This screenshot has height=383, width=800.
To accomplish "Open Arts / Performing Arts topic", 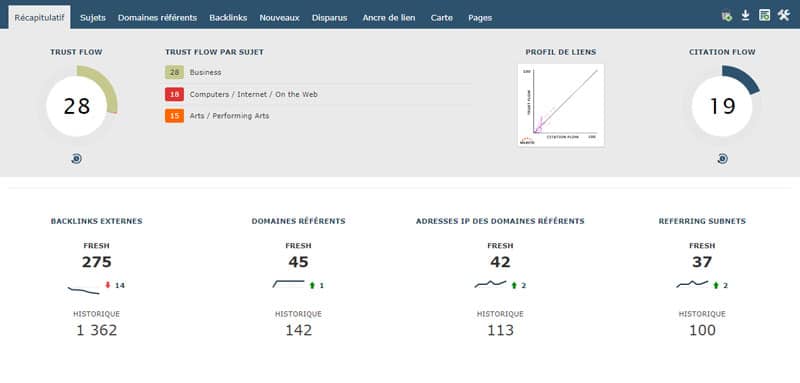I will (229, 116).
